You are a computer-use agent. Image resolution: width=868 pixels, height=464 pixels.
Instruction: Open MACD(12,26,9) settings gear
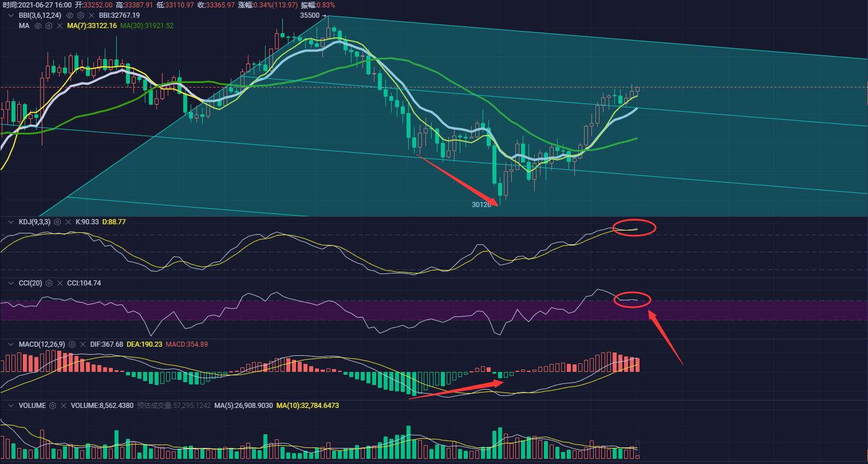coord(72,344)
